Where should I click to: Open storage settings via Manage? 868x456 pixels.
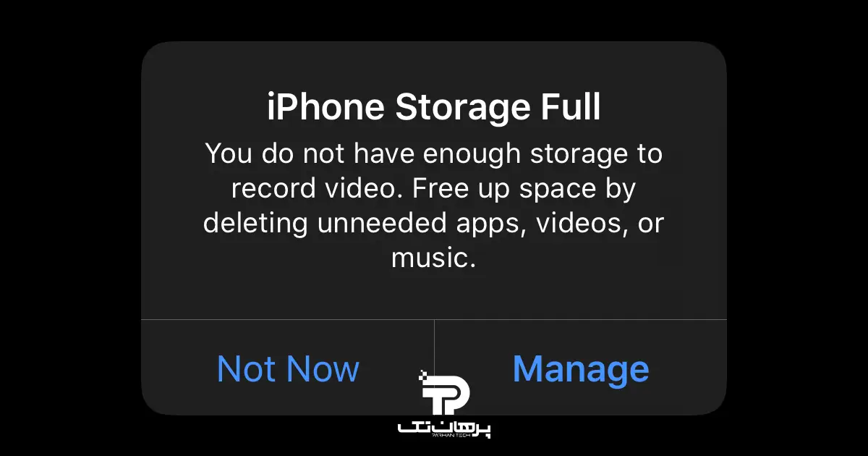pos(581,368)
